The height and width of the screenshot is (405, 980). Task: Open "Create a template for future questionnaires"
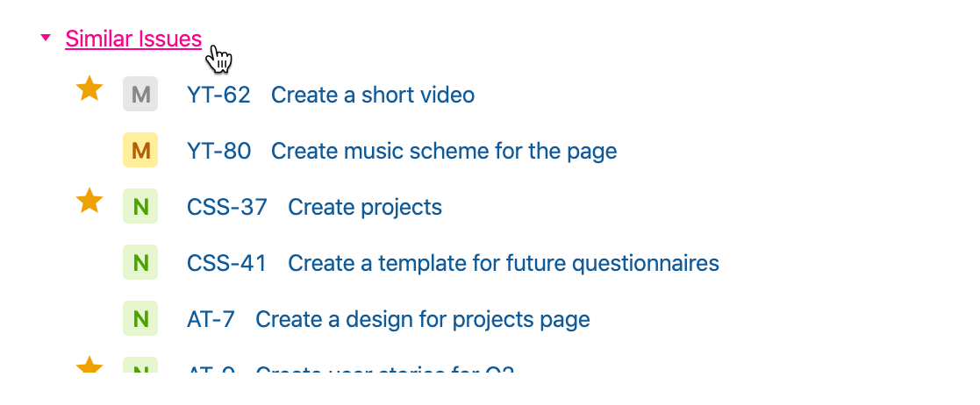click(504, 263)
